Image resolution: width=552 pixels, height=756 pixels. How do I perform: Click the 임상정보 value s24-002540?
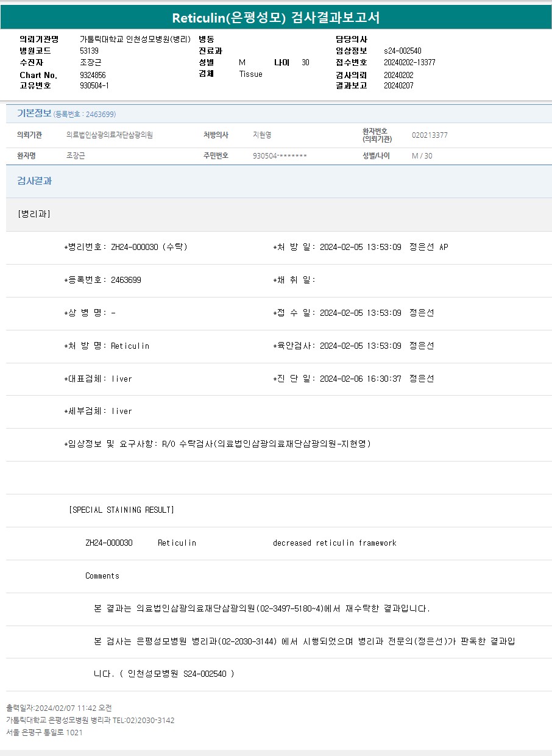tap(402, 51)
